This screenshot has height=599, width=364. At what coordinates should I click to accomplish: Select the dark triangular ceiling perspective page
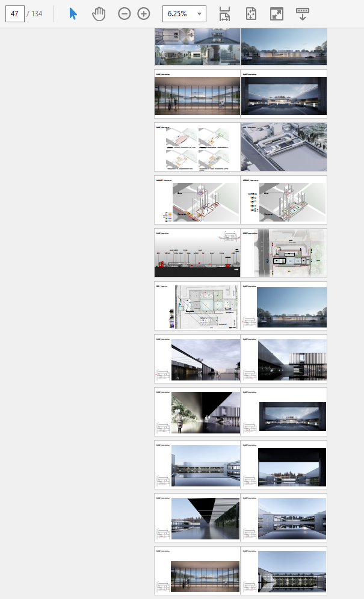197,518
